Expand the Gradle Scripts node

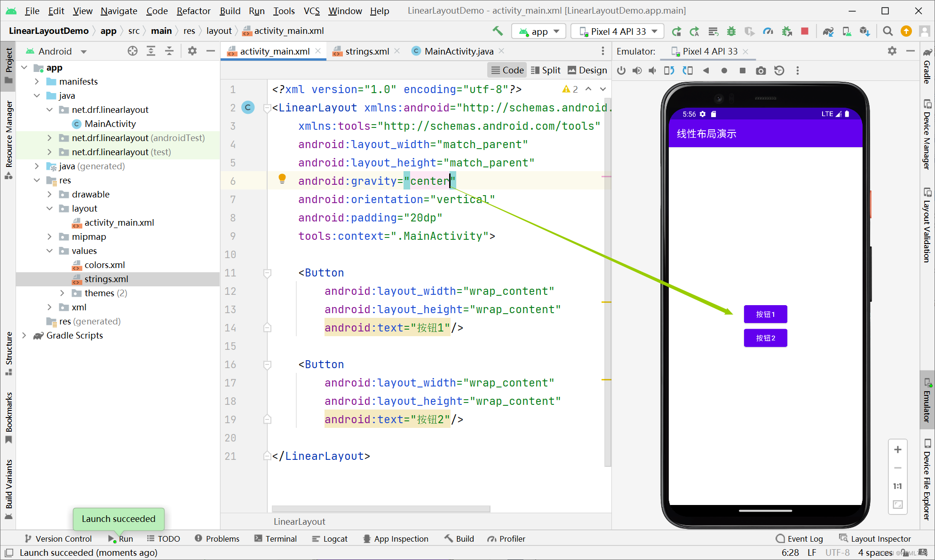coord(24,336)
